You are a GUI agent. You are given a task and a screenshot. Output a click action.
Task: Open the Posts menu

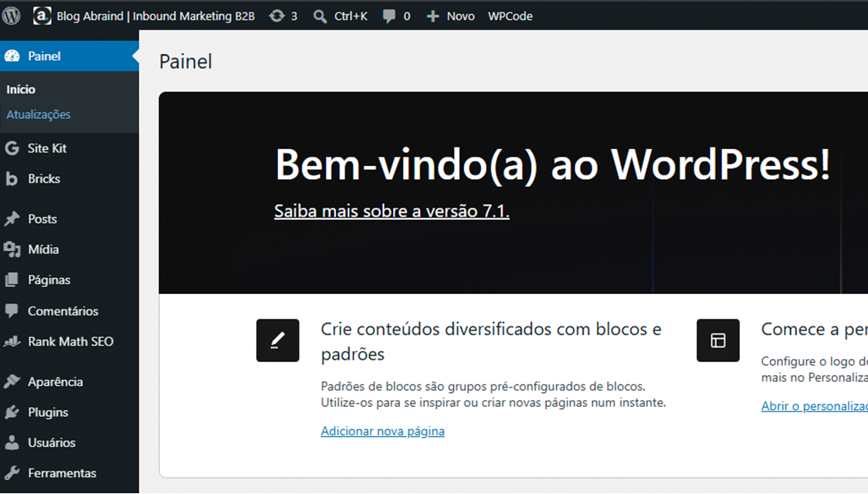(x=70, y=218)
